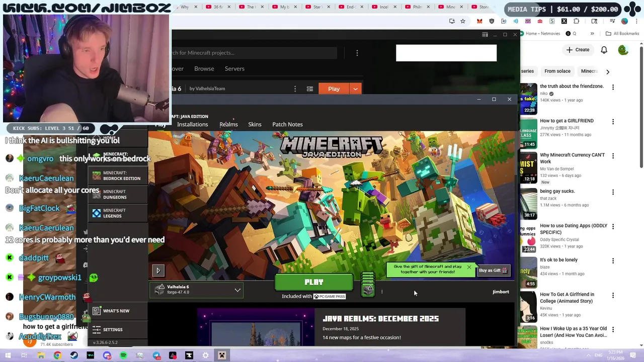Open options menu for 'How to get a GIRLFRIEND'
The image size is (644, 362).
613,122
